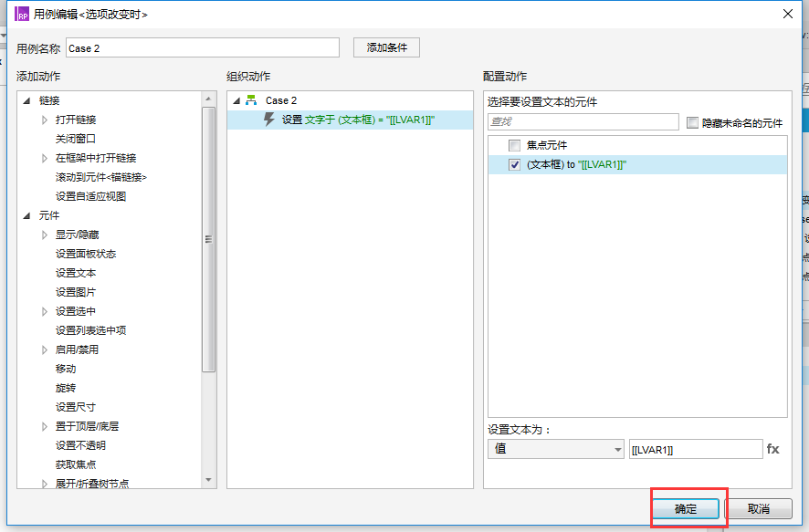Expand 在框架中打开链接 options

point(45,158)
